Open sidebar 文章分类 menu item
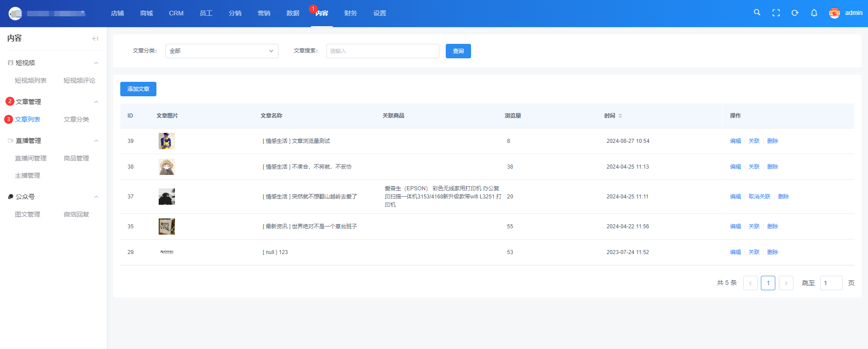The width and height of the screenshot is (868, 349). point(76,119)
